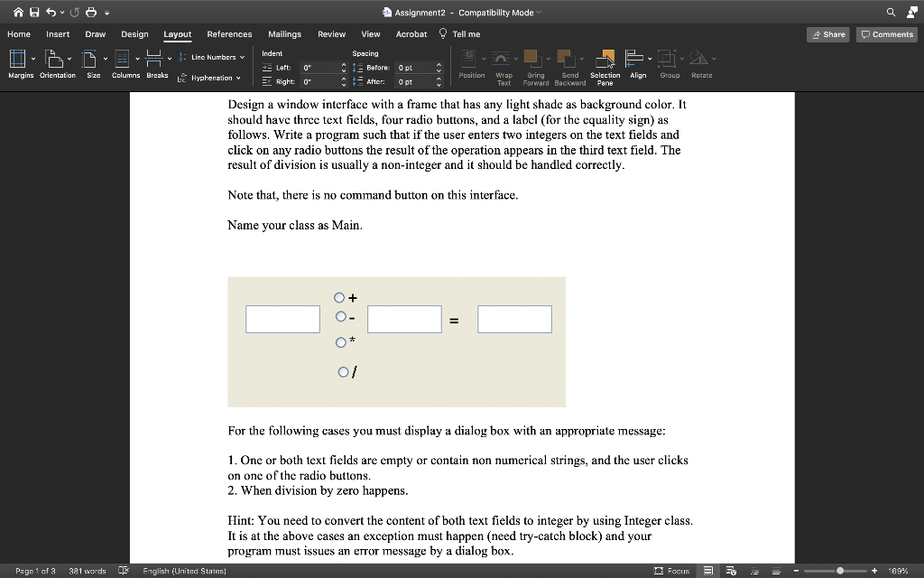The image size is (924, 578).
Task: Click the Align objects icon
Action: 634,59
